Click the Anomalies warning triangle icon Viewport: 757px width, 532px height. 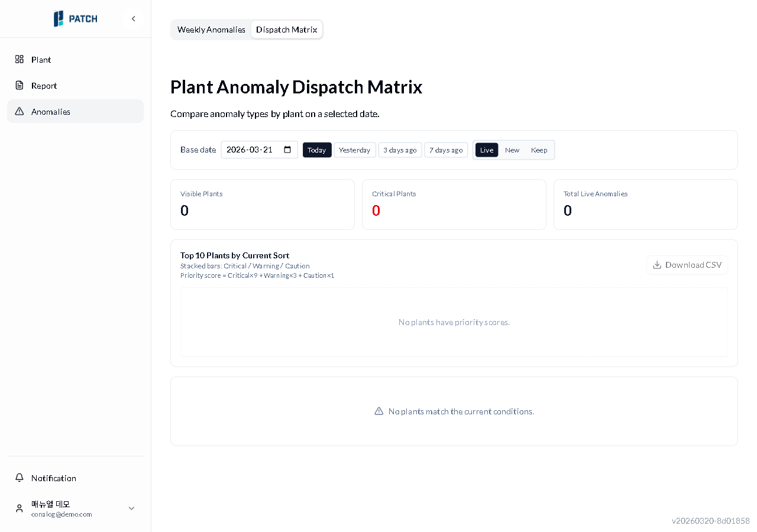tap(20, 111)
